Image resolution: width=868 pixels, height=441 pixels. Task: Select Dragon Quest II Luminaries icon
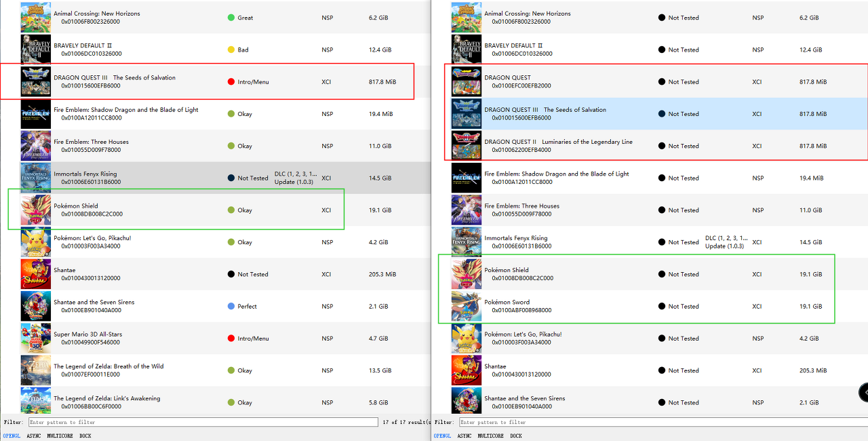coord(466,146)
